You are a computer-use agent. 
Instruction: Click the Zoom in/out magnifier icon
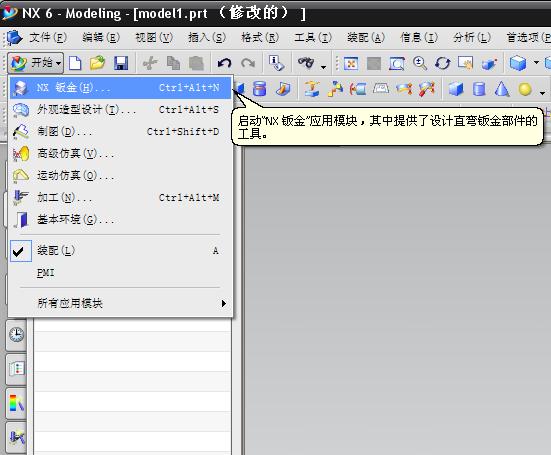coord(420,64)
